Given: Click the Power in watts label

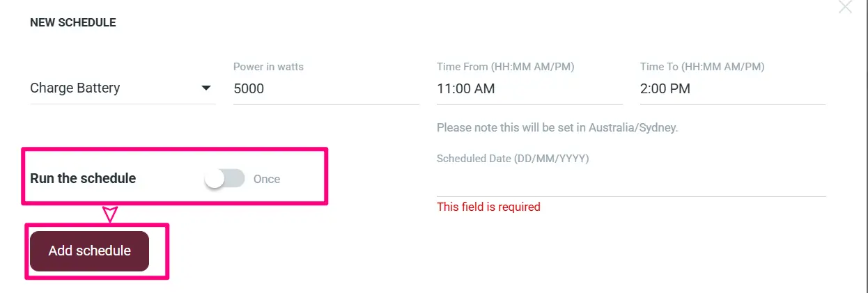Looking at the screenshot, I should click(268, 67).
